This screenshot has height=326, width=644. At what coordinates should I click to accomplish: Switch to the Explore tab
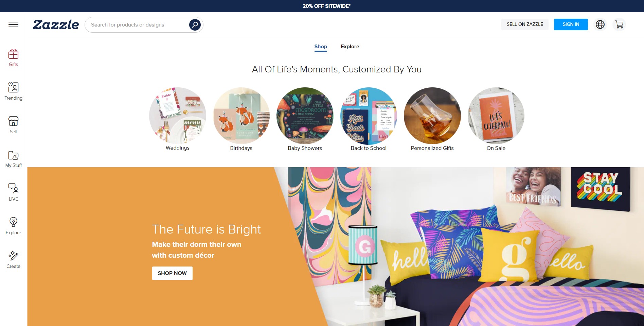pyautogui.click(x=350, y=47)
